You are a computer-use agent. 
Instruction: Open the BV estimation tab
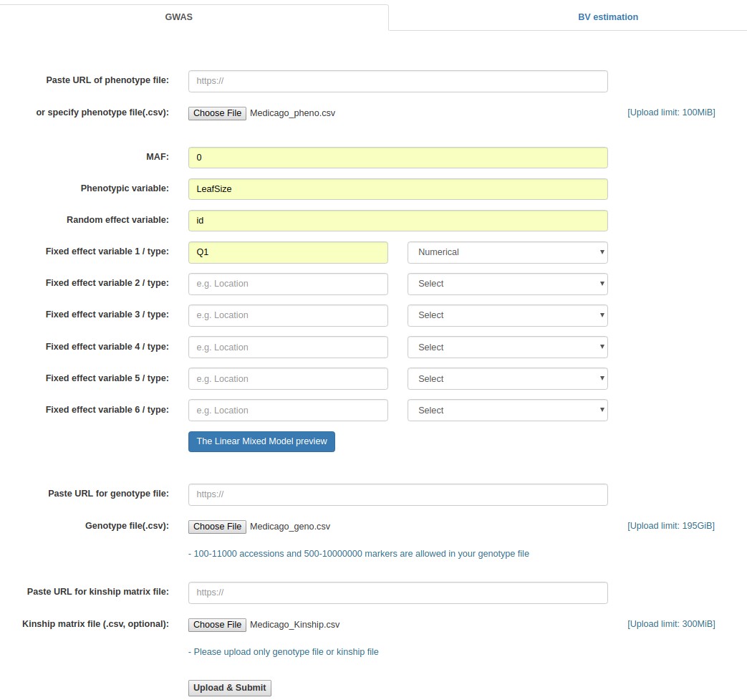pos(607,17)
